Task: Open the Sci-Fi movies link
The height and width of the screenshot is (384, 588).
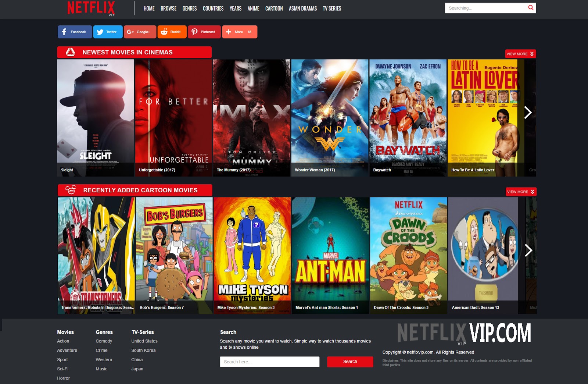Action: (62, 369)
